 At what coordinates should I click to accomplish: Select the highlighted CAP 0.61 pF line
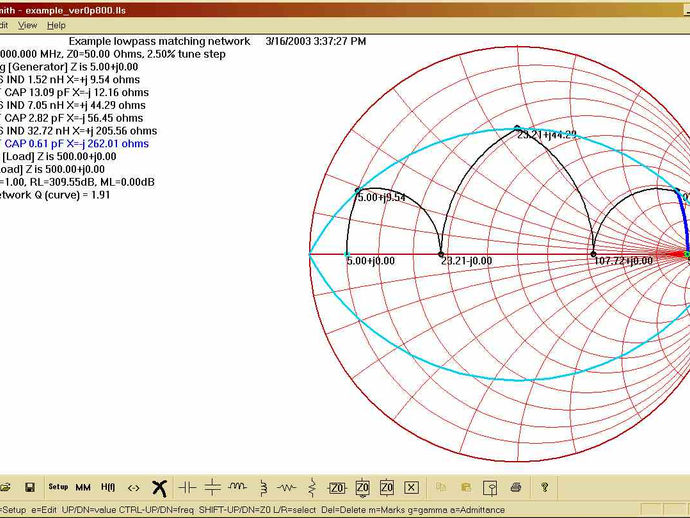coord(74,143)
